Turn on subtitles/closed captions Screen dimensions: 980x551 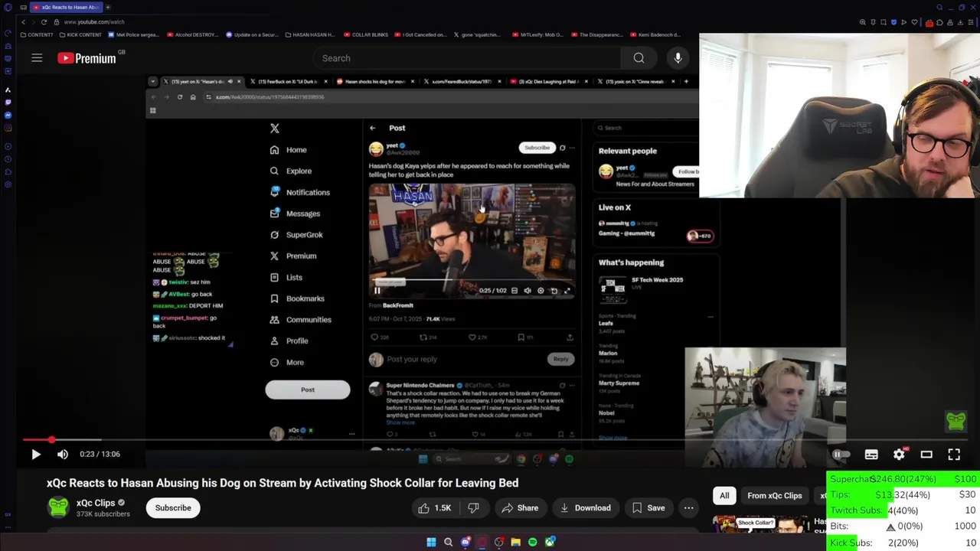pyautogui.click(x=871, y=455)
